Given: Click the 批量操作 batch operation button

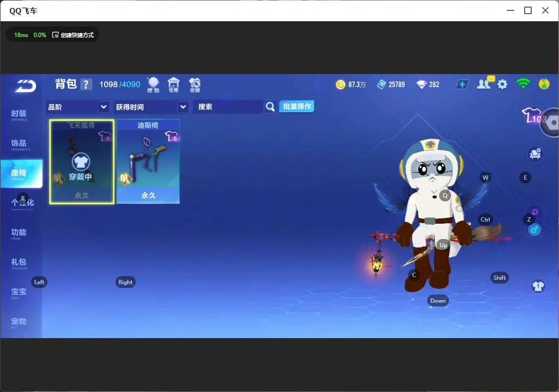Looking at the screenshot, I should tap(296, 106).
